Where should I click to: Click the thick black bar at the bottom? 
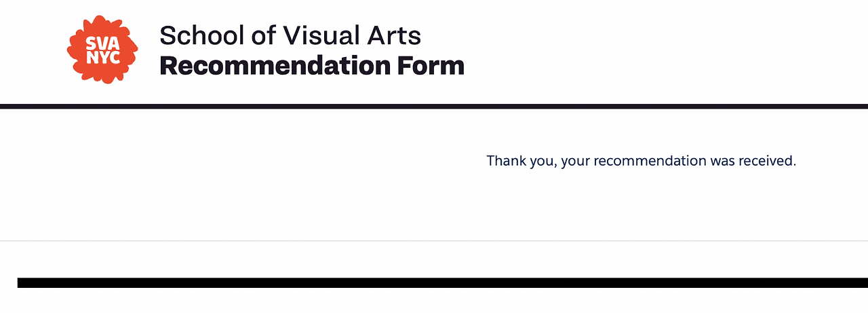[442, 282]
